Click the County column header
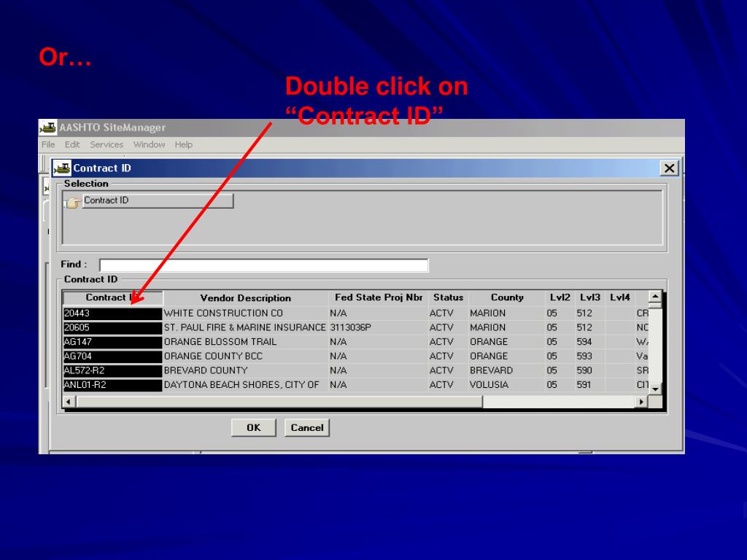The image size is (747, 560). (x=507, y=297)
